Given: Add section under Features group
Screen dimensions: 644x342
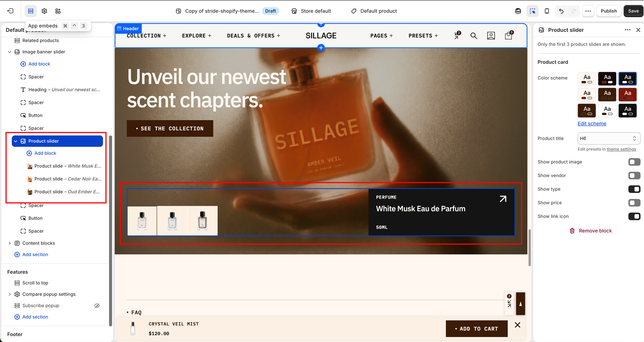Looking at the screenshot, I should (31, 317).
